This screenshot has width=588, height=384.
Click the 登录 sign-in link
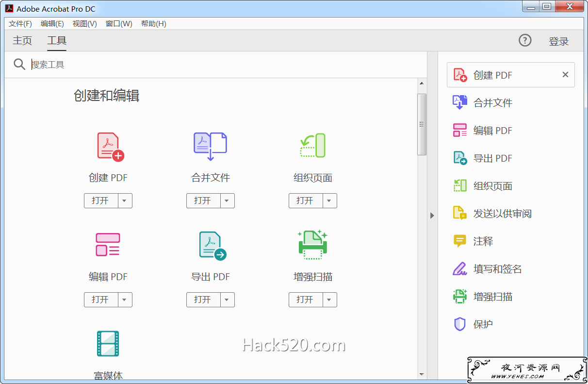(x=559, y=41)
